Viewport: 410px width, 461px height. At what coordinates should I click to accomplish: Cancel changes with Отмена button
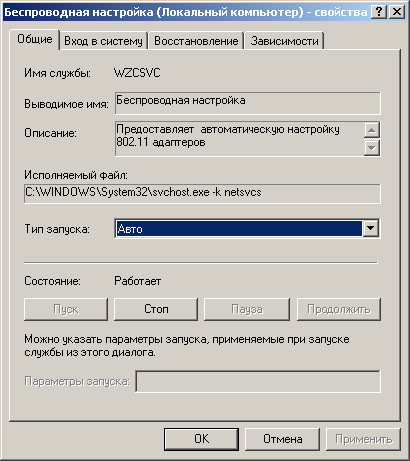point(283,439)
